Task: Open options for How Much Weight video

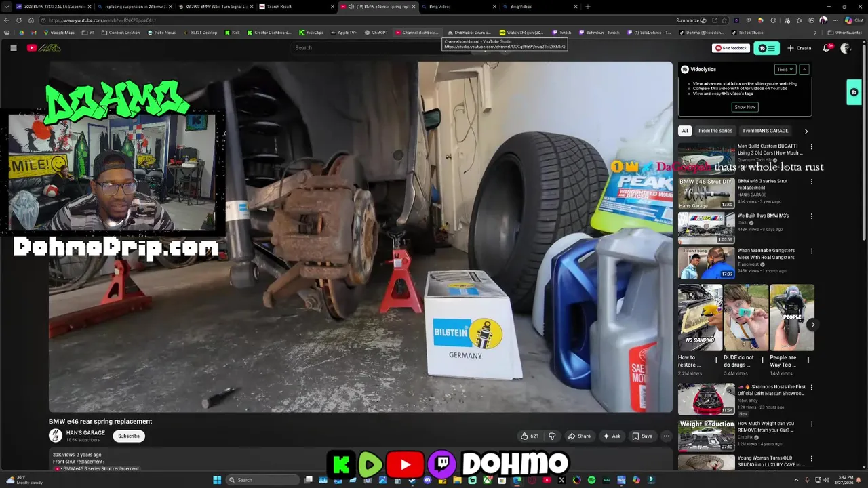Action: point(811,424)
